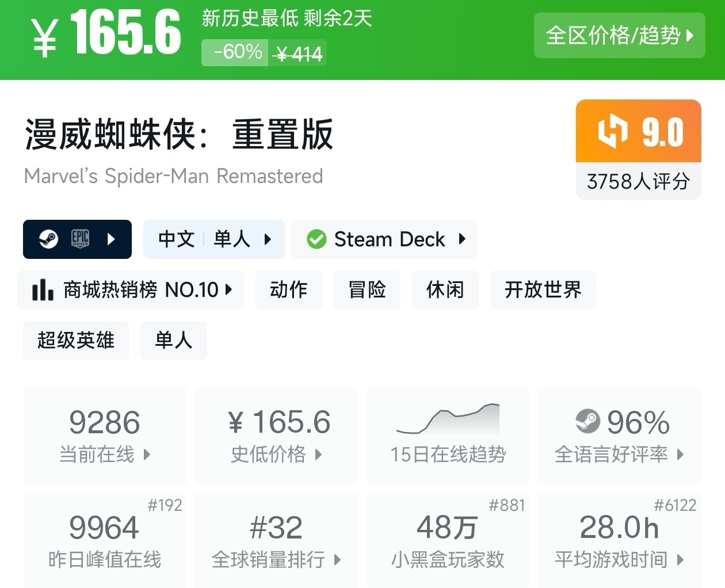Open 全区价格/趋势 regional price trends

point(619,36)
